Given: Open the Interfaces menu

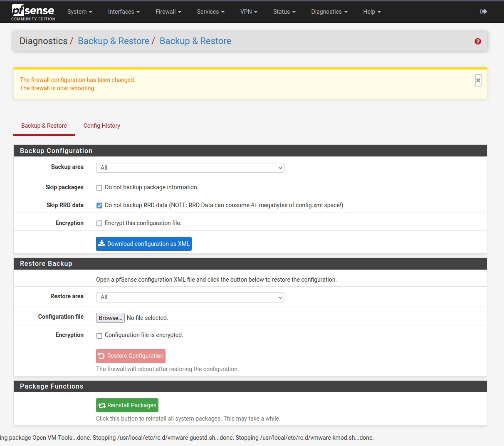Looking at the screenshot, I should point(124,12).
